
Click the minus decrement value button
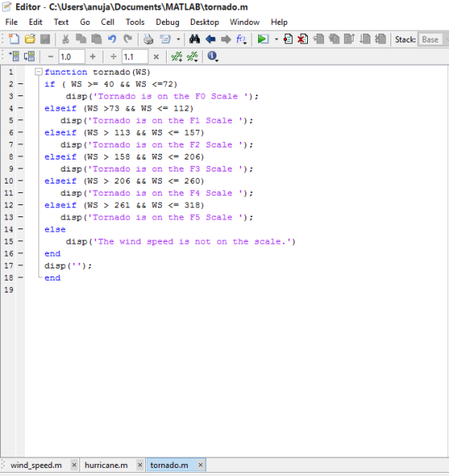[x=51, y=56]
